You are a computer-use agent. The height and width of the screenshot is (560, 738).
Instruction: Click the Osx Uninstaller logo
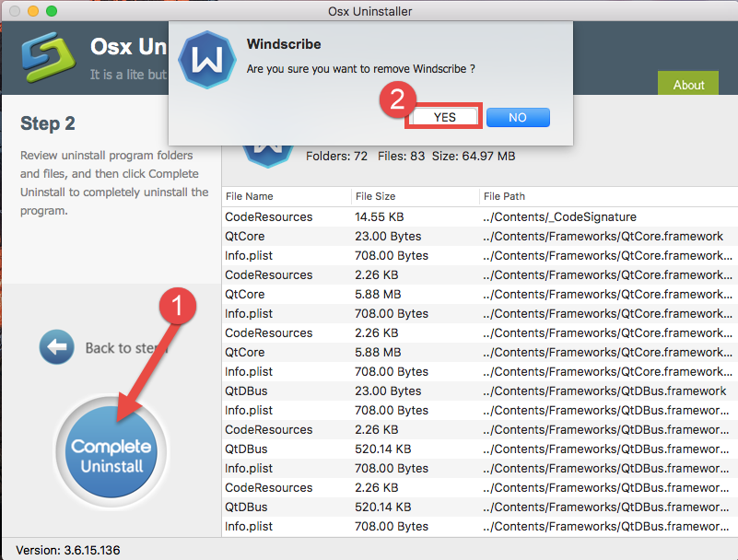click(47, 57)
